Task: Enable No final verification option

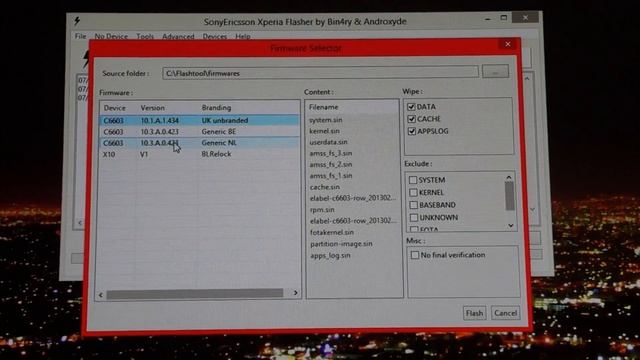Action: (x=415, y=255)
